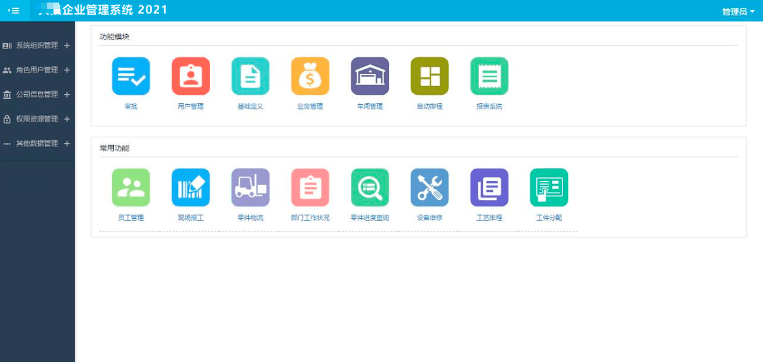
Task: Click the 报表系统 label
Action: tap(489, 106)
